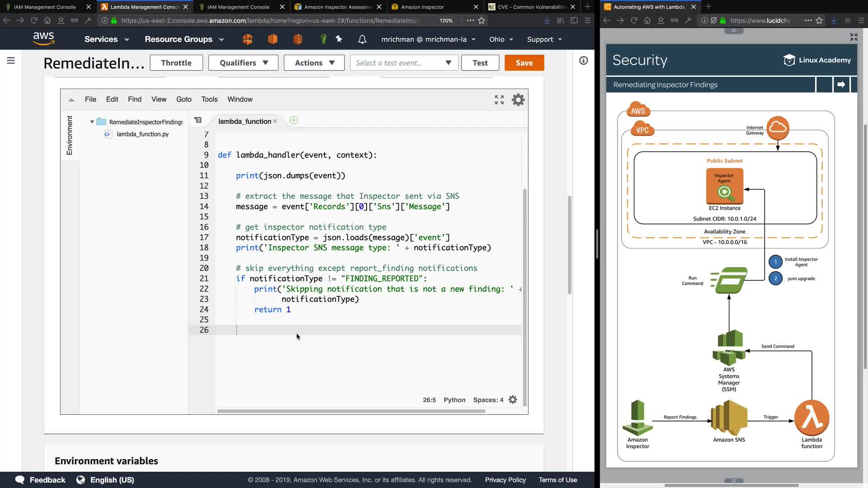This screenshot has width=868, height=488.
Task: Switch to Amazon Inspector browser tab
Action: coord(422,7)
